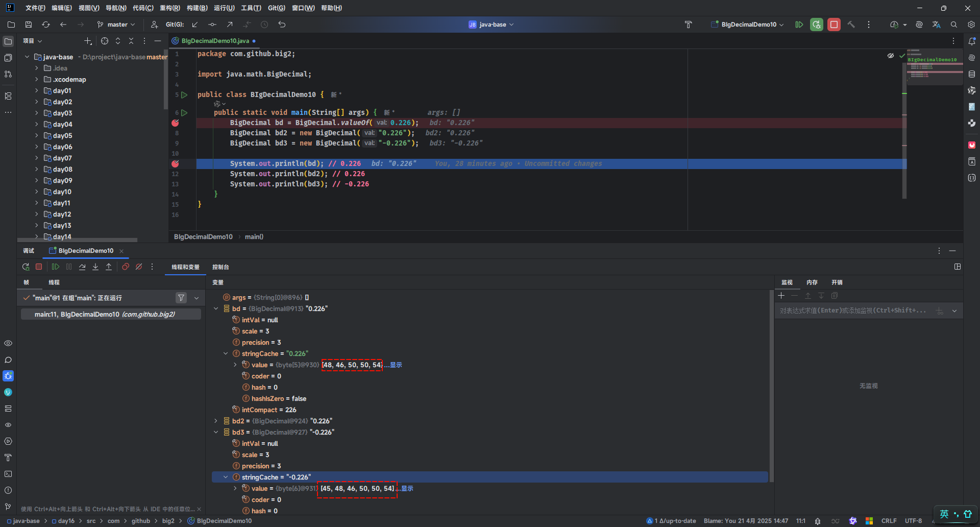Toggle the inlay hints crossed-eye icon in editor
Image resolution: width=980 pixels, height=527 pixels.
pos(891,56)
